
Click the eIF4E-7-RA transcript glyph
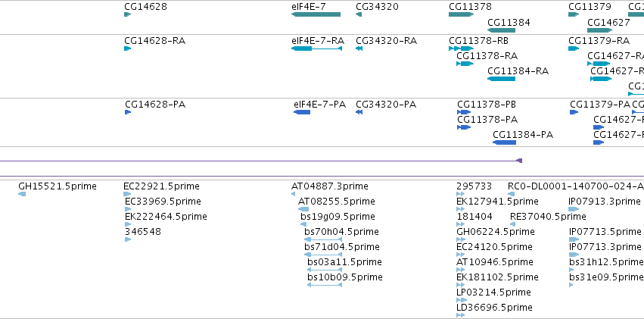(316, 48)
